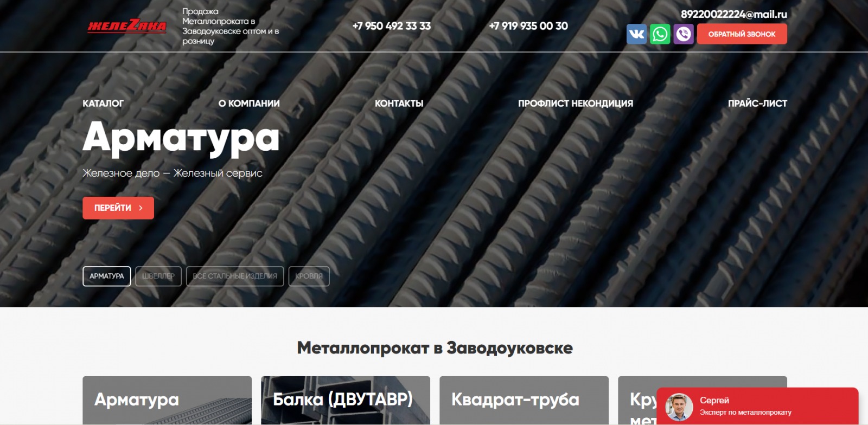Switch to the Швеллер slide tab
The width and height of the screenshot is (868, 425).
[158, 276]
